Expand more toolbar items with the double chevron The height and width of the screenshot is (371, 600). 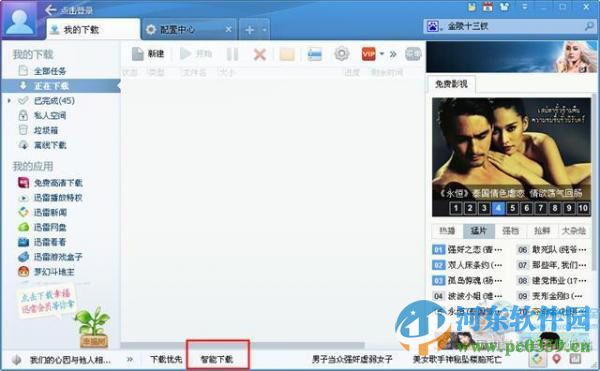(x=393, y=54)
